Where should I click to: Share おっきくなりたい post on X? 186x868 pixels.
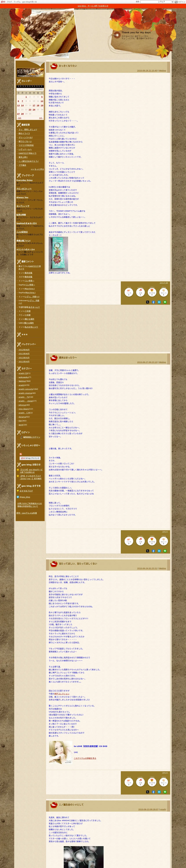pos(147,302)
